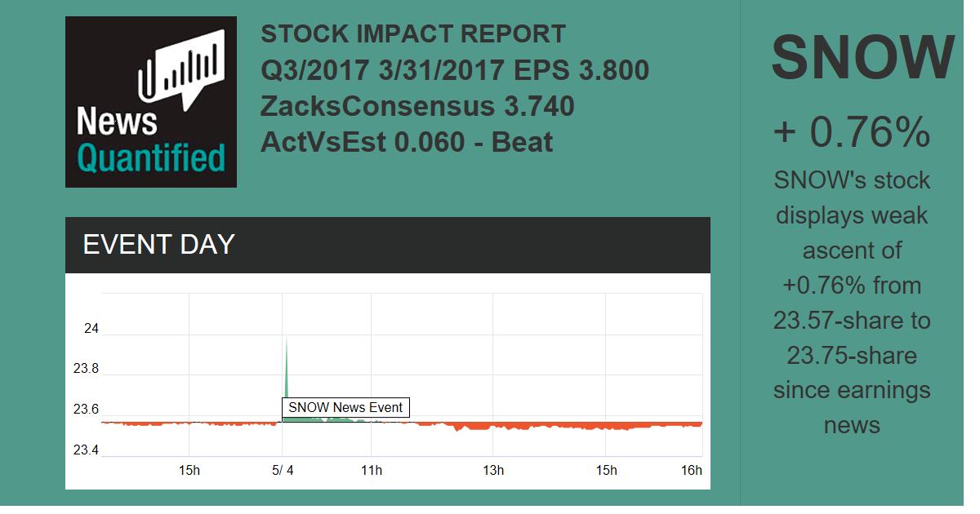Click the 13h time axis label

coord(493,471)
